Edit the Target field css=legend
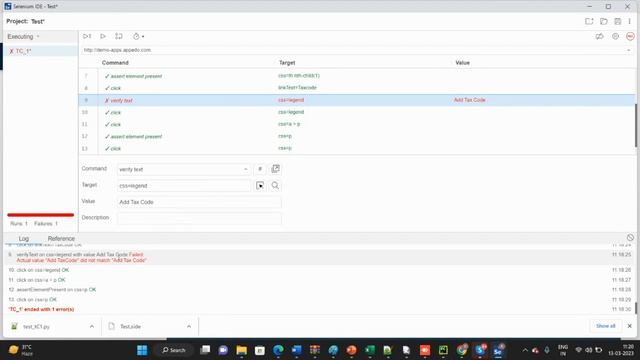This screenshot has height=360, width=640. click(184, 186)
